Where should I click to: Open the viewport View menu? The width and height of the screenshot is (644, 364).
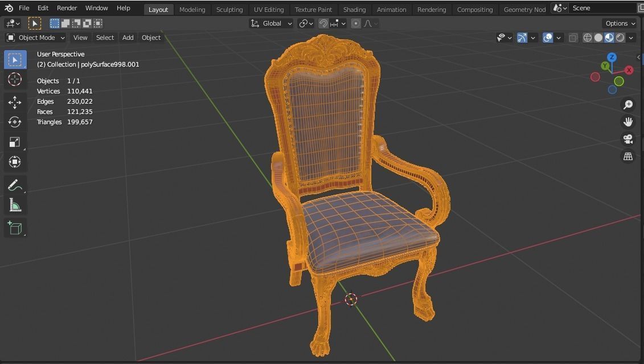(80, 38)
